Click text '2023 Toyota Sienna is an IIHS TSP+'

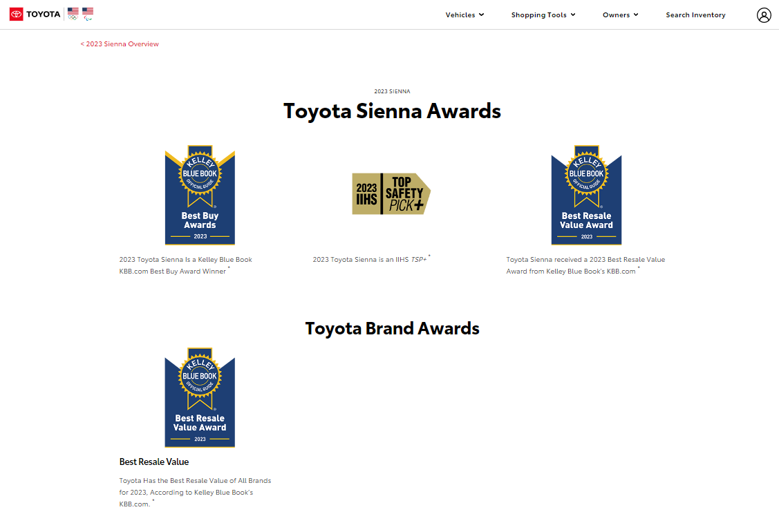pos(370,259)
